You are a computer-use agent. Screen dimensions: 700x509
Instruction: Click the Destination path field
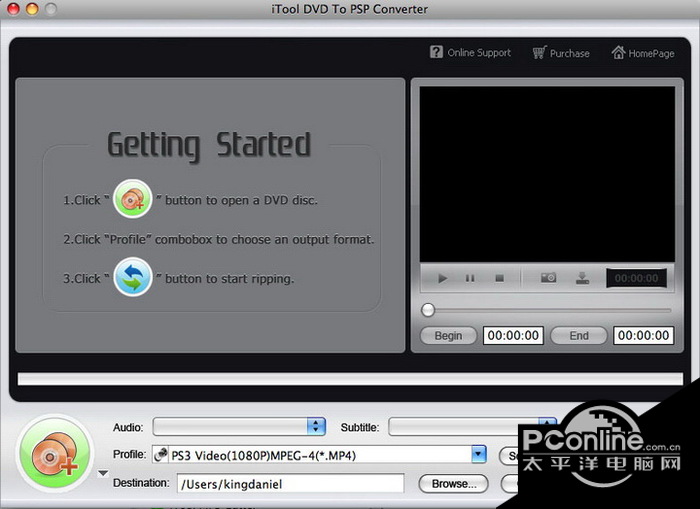(x=290, y=484)
